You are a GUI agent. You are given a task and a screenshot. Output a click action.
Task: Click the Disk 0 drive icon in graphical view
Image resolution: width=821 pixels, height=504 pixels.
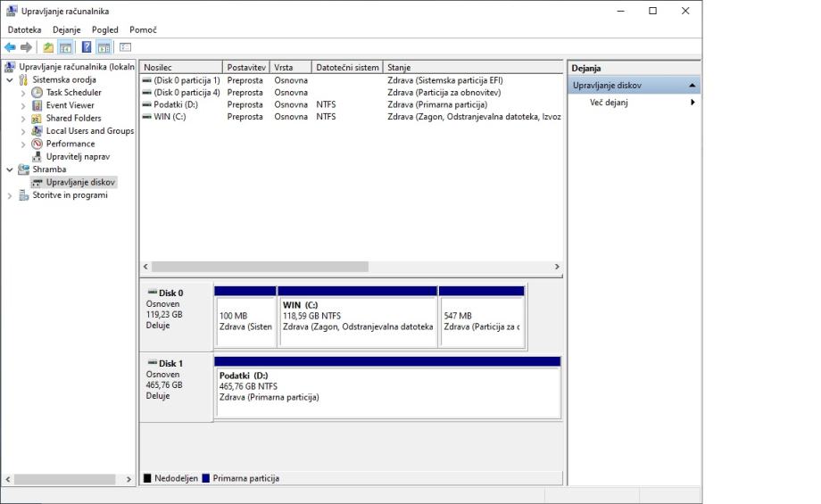tap(153, 292)
